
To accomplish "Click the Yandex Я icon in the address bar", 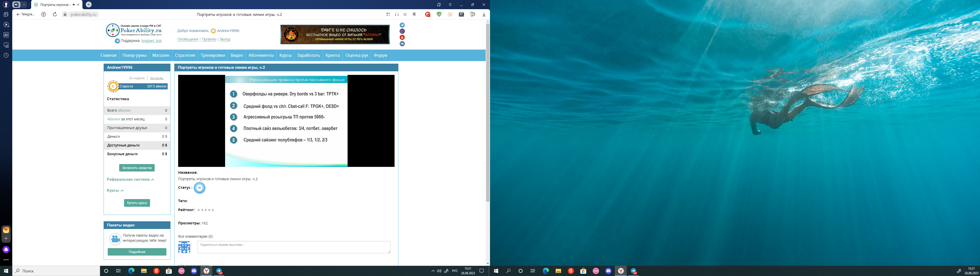I will click(x=44, y=15).
